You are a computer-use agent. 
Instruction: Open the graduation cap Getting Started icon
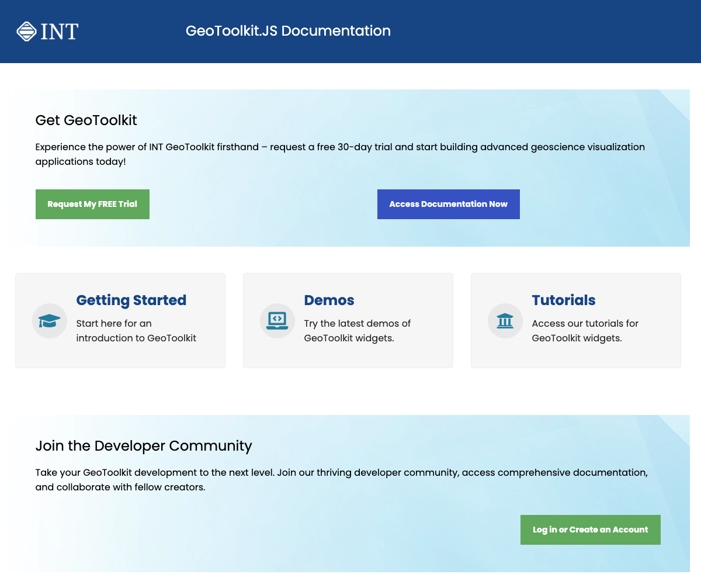click(50, 321)
